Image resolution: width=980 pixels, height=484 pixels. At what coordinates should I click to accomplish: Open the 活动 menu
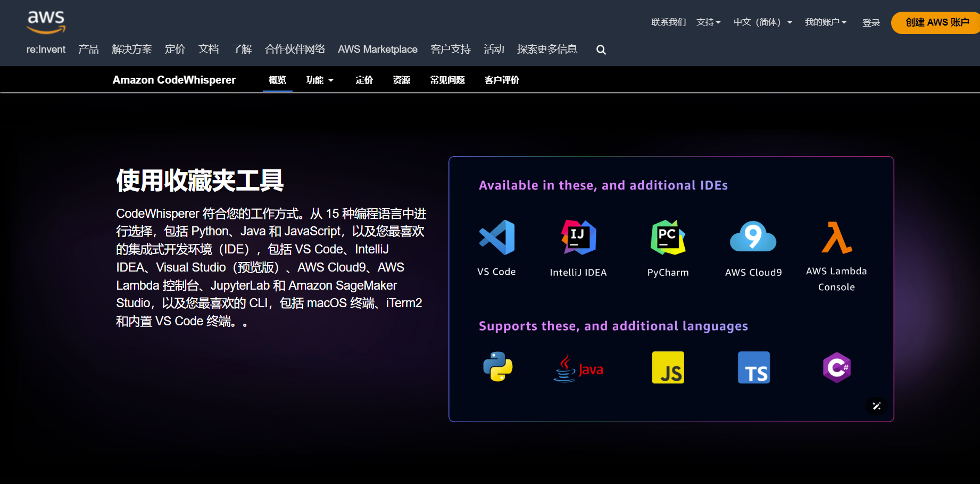[494, 50]
